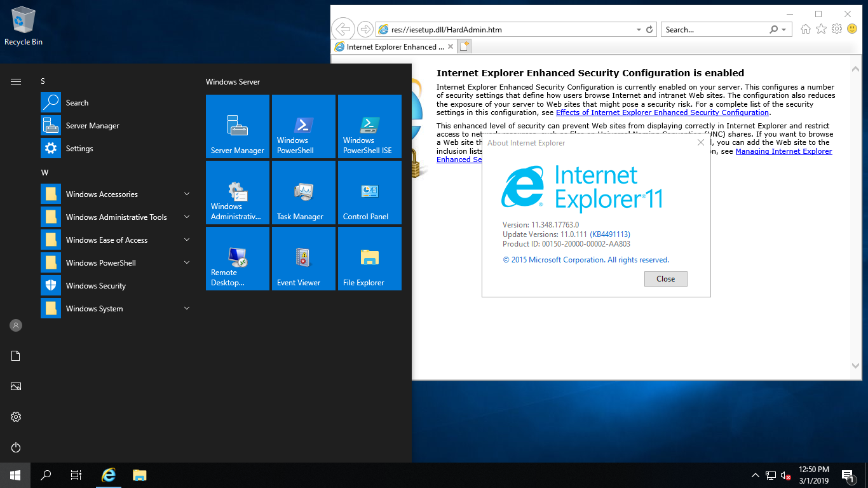Image resolution: width=868 pixels, height=488 pixels.
Task: Open Task View on the taskbar
Action: pyautogui.click(x=76, y=475)
